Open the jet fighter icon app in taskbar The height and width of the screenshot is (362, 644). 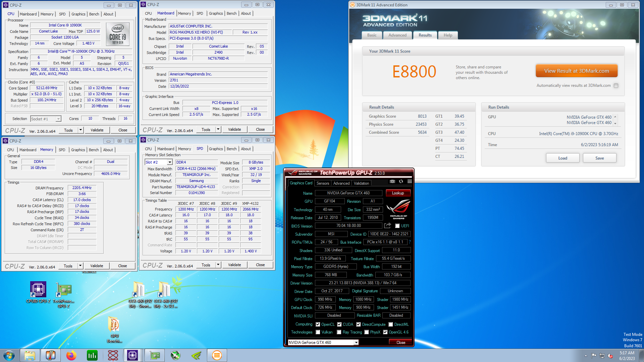coord(175,355)
